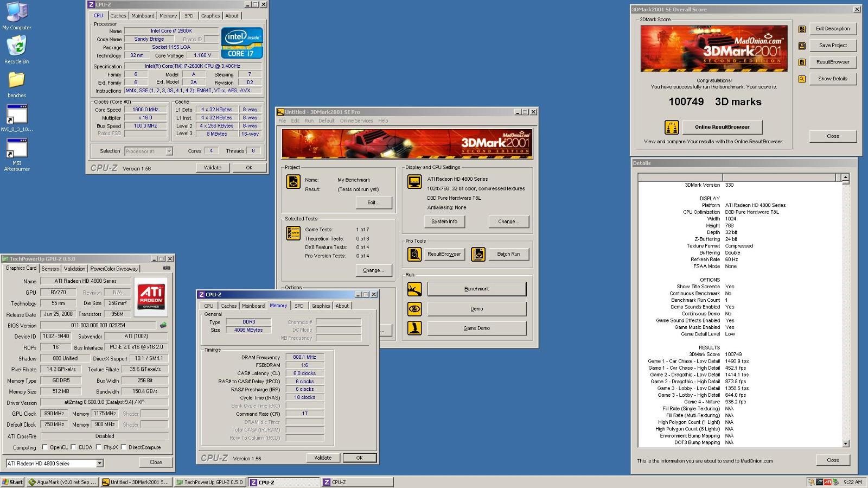The height and width of the screenshot is (488, 868).
Task: Click the Core Speed value field
Action: [x=145, y=110]
